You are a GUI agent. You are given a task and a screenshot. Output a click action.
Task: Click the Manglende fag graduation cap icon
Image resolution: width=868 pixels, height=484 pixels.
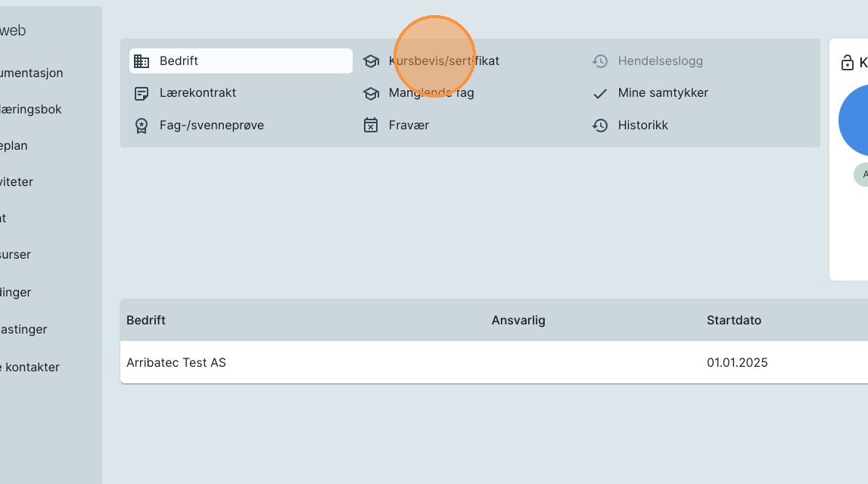(371, 94)
